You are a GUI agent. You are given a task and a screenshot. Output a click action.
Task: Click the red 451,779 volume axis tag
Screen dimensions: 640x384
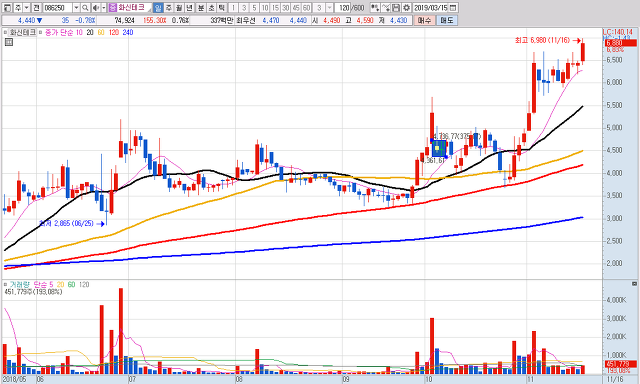(x=620, y=364)
